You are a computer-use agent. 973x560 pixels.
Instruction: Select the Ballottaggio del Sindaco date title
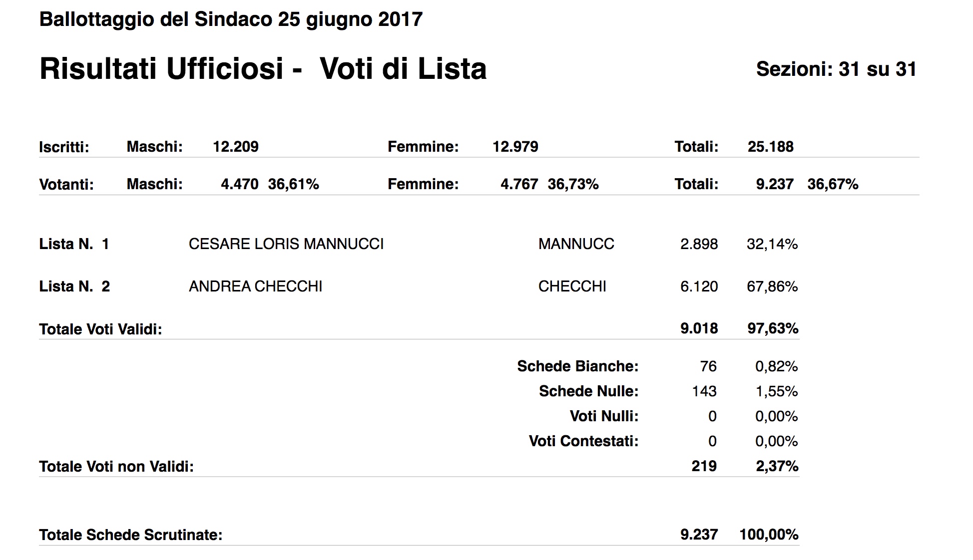tap(231, 19)
